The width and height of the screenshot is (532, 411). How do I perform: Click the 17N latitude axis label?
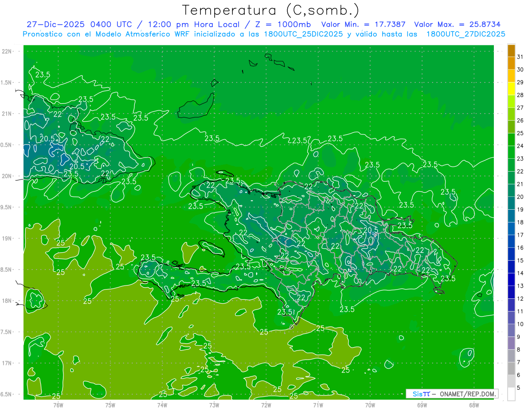[x=7, y=363]
